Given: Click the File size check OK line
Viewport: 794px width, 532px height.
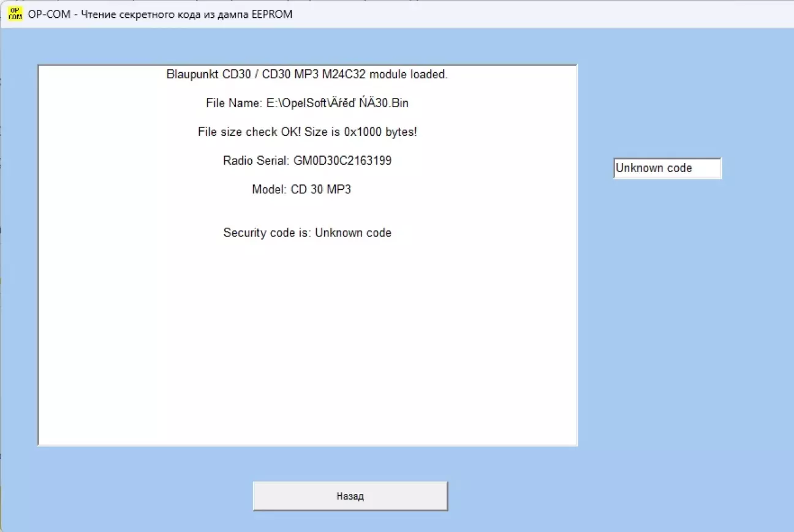Looking at the screenshot, I should [x=308, y=132].
